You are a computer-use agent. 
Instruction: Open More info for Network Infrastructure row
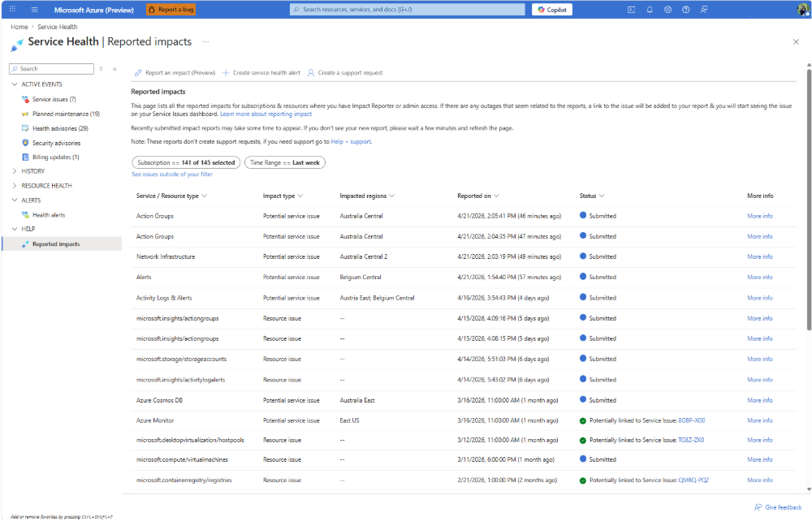tap(760, 256)
